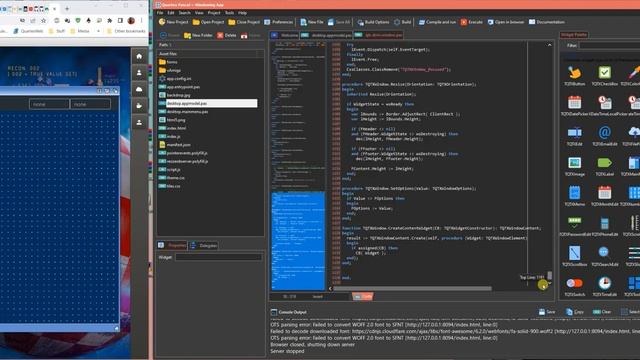Switch to the Delegates tab

point(203,245)
